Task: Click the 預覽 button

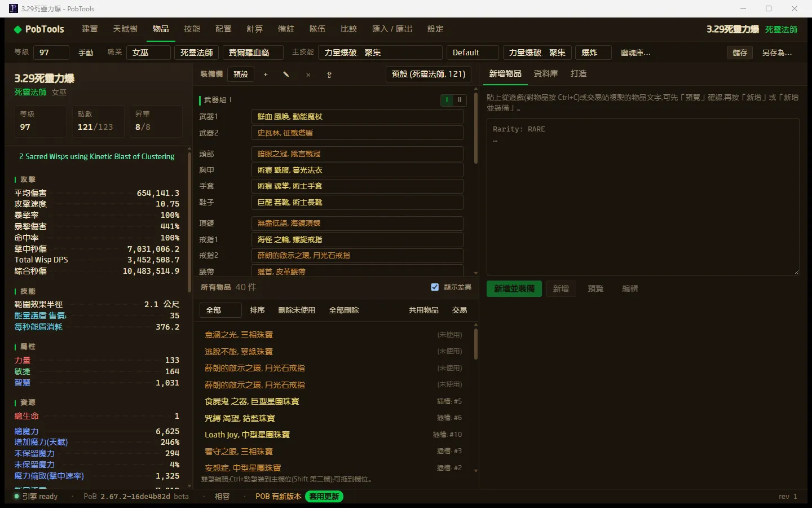Action: [x=595, y=289]
